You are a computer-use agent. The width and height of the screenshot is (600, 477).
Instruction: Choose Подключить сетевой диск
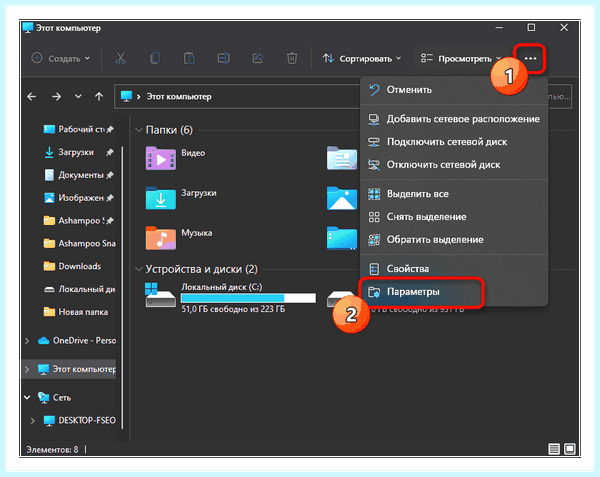454,142
